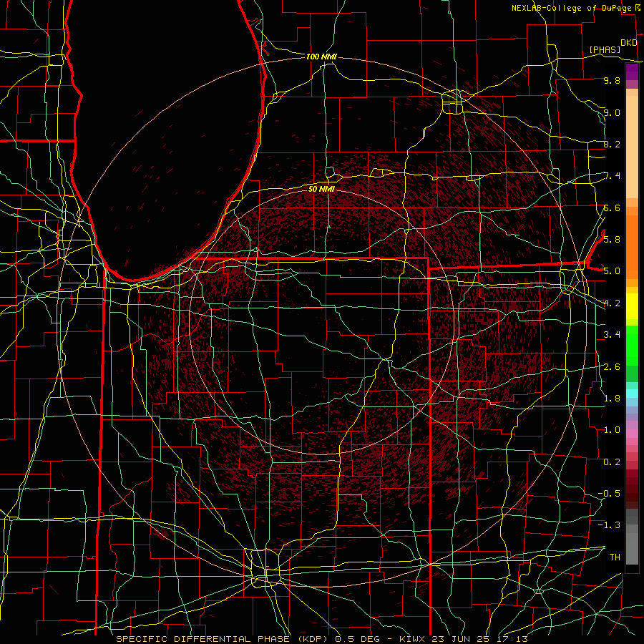Viewport: 644px width, 644px height.
Task: Click the 8.2 value on the color scale
Action: pyautogui.click(x=612, y=144)
